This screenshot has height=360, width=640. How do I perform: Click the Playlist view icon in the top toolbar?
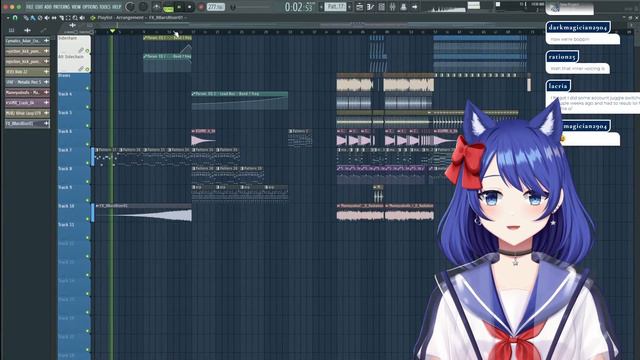[x=359, y=7]
